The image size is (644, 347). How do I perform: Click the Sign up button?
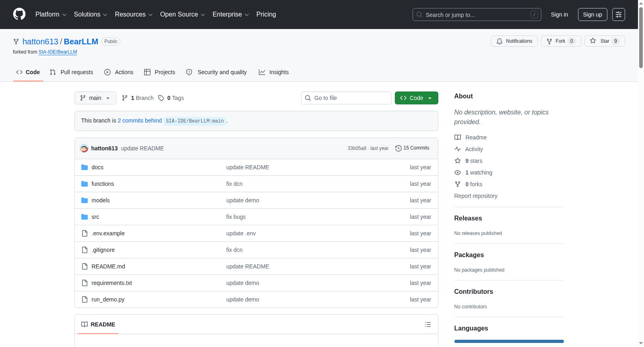[x=592, y=15]
